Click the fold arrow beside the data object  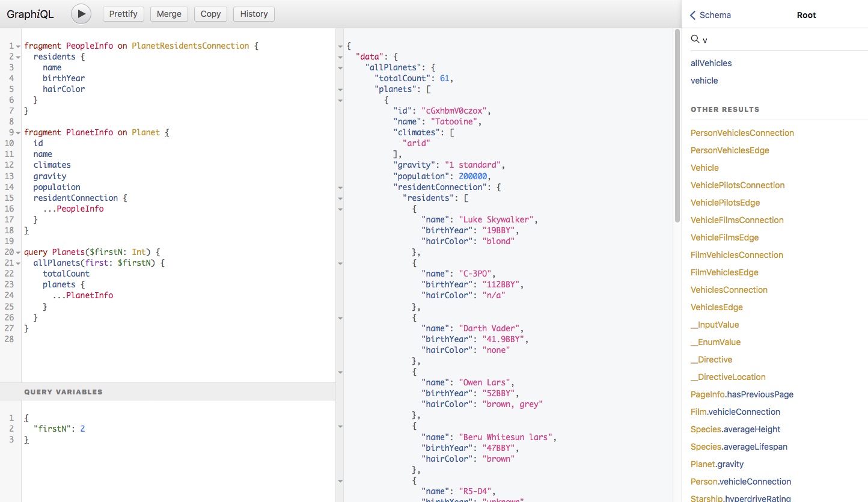coord(341,57)
